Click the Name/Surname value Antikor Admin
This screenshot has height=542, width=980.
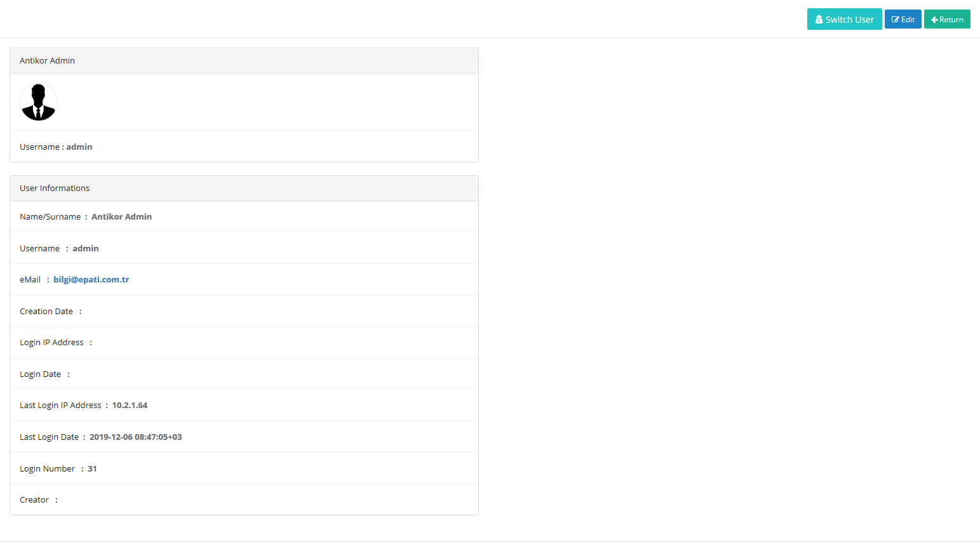pyautogui.click(x=121, y=216)
